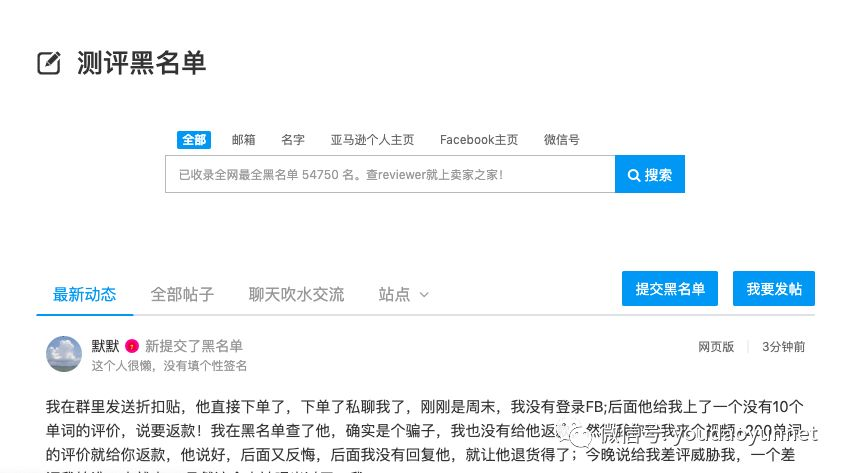Viewport: 845px width, 473px height.
Task: Click the magnifier icon in 搜索 button
Action: pos(634,175)
